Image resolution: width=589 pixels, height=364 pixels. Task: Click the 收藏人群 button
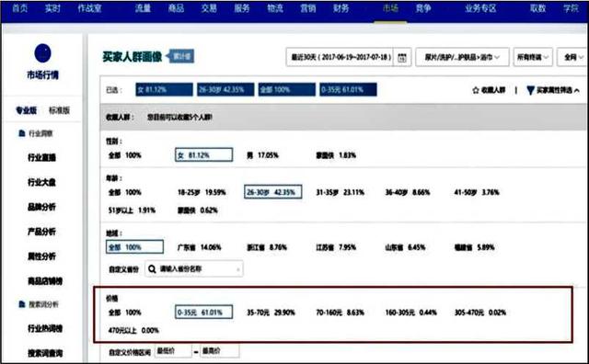[x=489, y=90]
